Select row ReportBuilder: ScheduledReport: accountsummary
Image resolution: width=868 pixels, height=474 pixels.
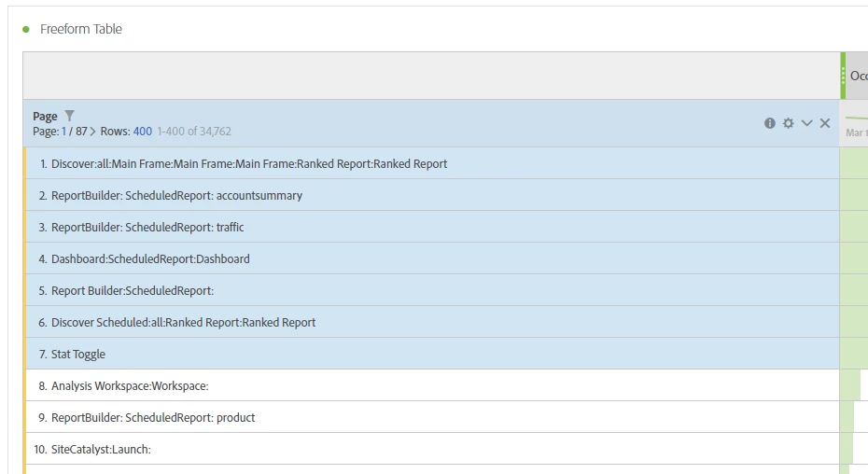(x=432, y=195)
